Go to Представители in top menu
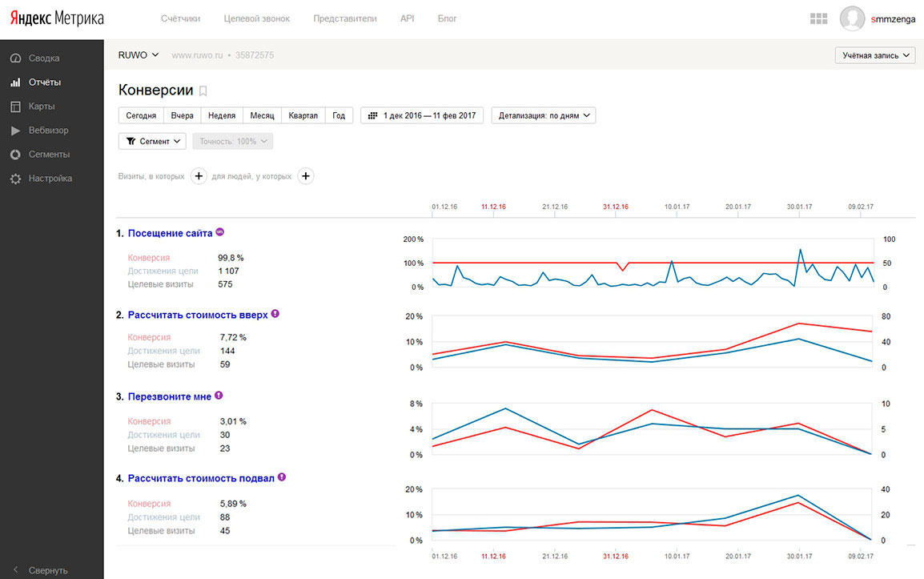Image resolution: width=924 pixels, height=579 pixels. 344,18
